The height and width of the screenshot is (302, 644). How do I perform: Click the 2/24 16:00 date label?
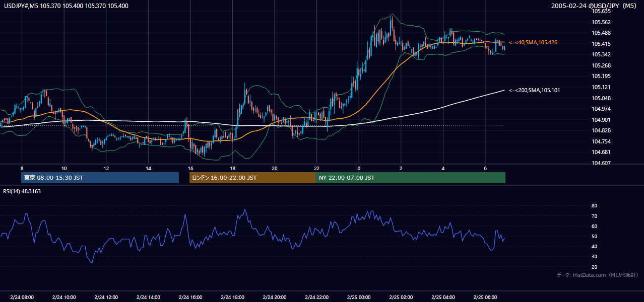pyautogui.click(x=190, y=297)
